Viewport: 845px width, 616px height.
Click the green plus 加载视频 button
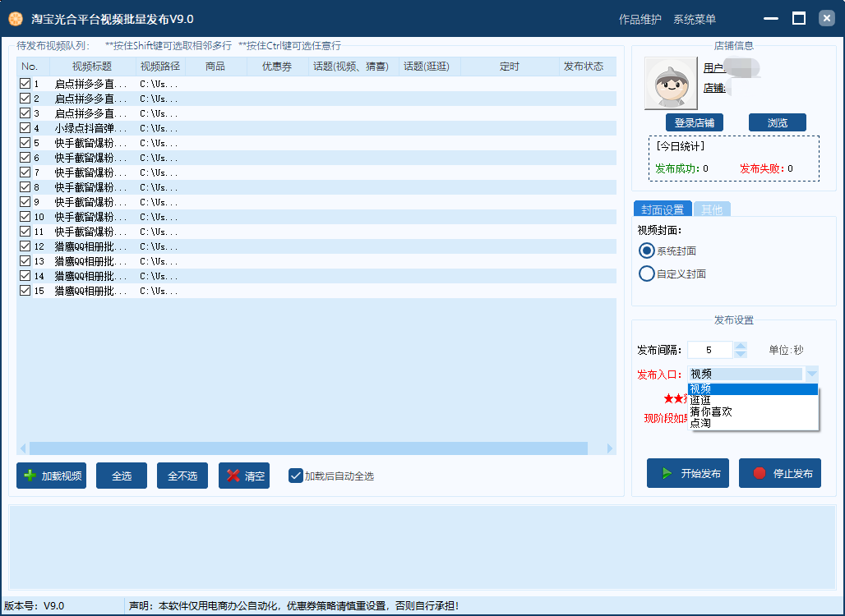click(51, 476)
